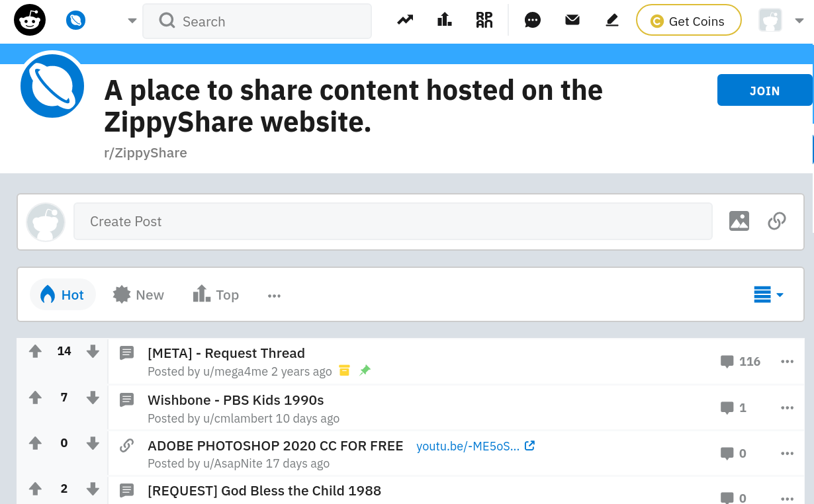Expand the community navigation dropdown arrow
The width and height of the screenshot is (814, 504).
(x=132, y=21)
